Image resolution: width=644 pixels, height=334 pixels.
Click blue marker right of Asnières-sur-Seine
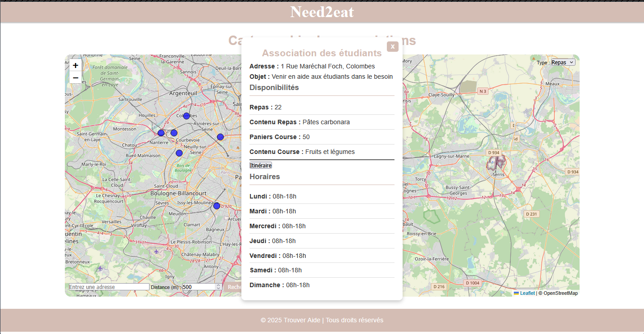(220, 137)
